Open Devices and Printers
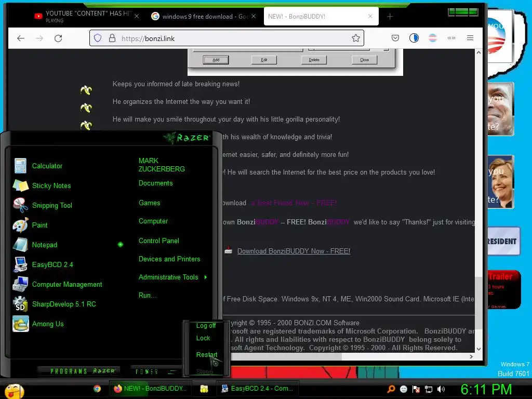 coord(169,259)
